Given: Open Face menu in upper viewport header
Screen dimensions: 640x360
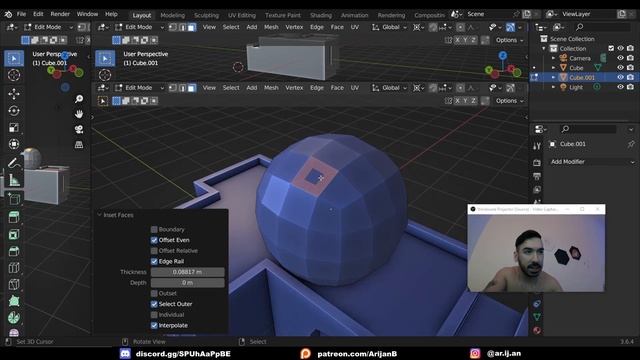Looking at the screenshot, I should point(337,27).
